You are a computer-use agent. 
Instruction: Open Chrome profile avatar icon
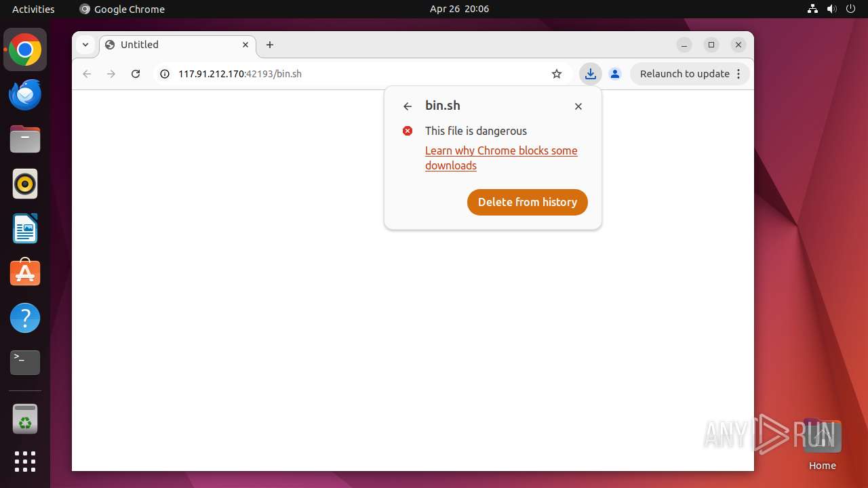[615, 74]
